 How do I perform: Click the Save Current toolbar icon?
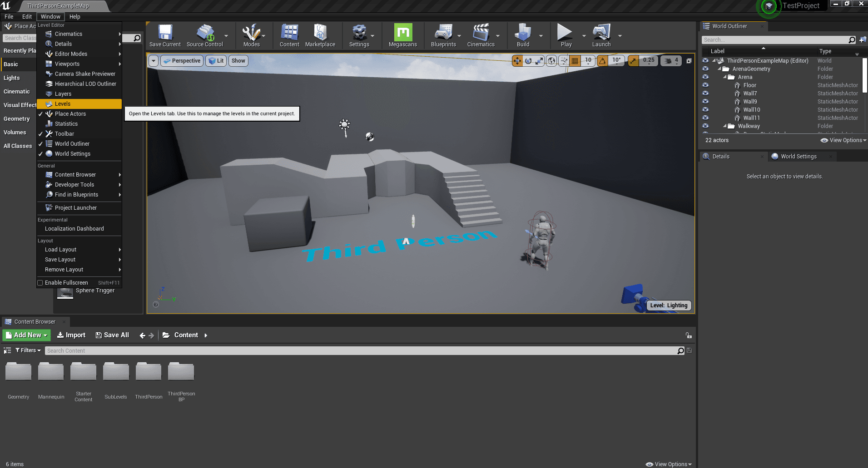pos(165,35)
